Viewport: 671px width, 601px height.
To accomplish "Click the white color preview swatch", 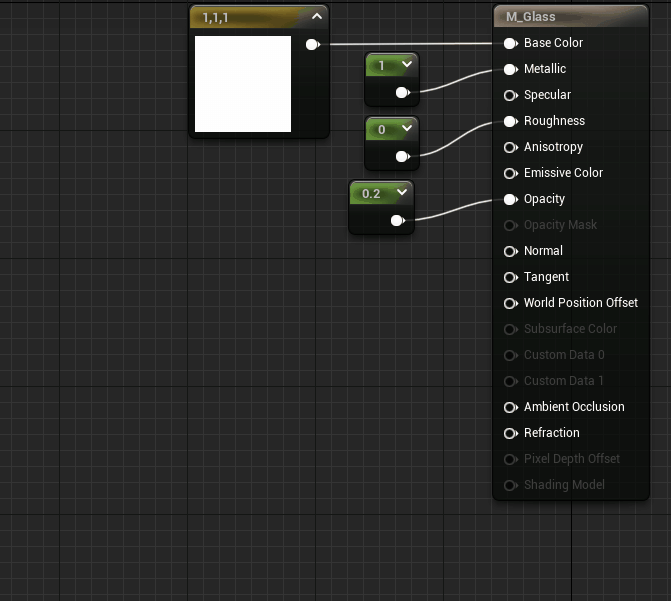I will tap(243, 84).
